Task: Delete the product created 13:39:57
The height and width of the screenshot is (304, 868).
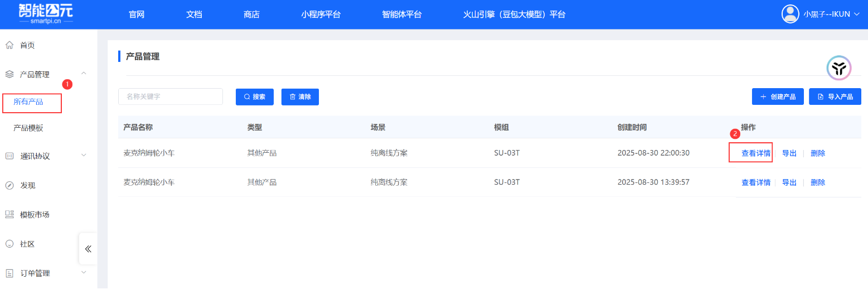Action: (818, 182)
